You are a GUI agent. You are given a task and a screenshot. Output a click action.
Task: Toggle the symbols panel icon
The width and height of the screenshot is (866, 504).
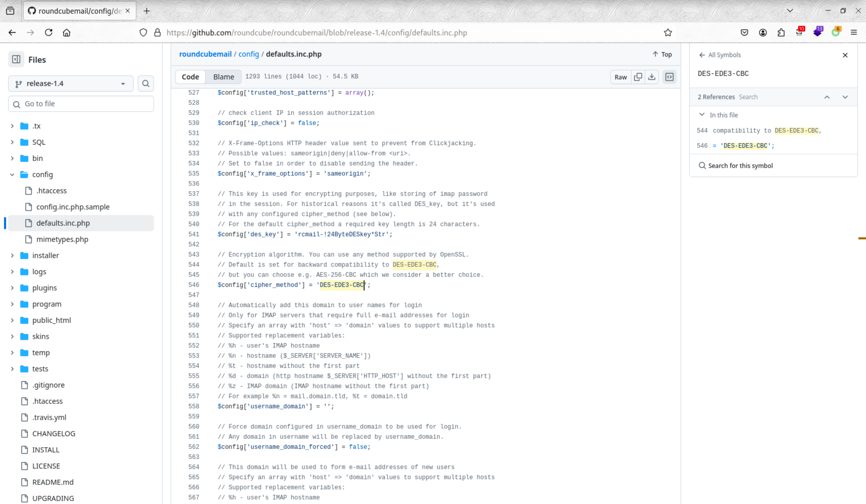670,77
